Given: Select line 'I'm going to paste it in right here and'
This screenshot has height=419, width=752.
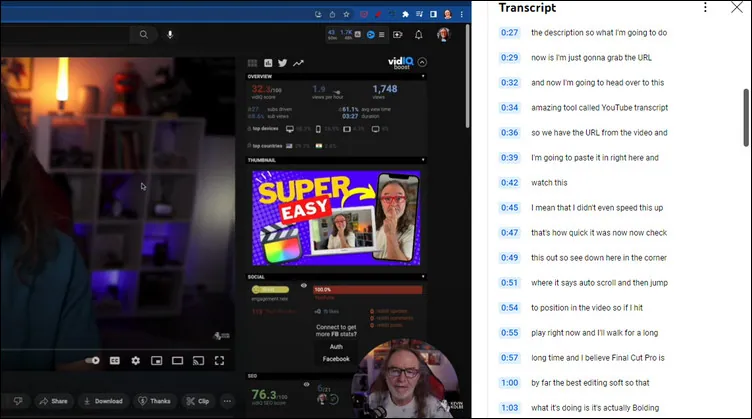Looking at the screenshot, I should click(x=595, y=158).
